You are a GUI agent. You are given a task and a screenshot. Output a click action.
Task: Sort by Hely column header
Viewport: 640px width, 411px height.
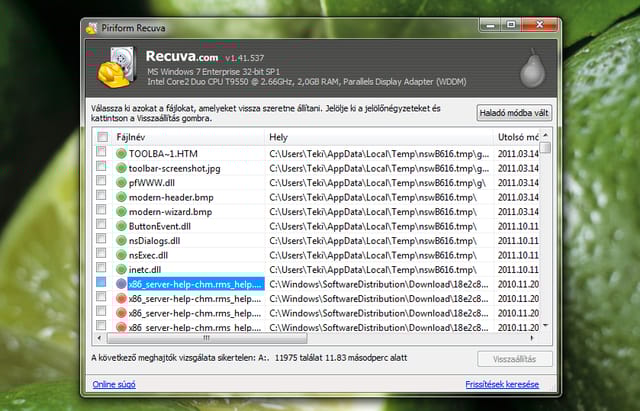pyautogui.click(x=379, y=137)
